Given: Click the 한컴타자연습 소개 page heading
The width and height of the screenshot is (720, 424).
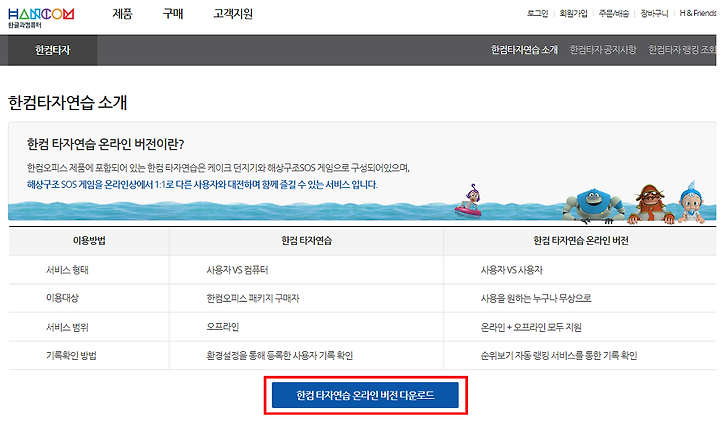Looking at the screenshot, I should coord(68,102).
